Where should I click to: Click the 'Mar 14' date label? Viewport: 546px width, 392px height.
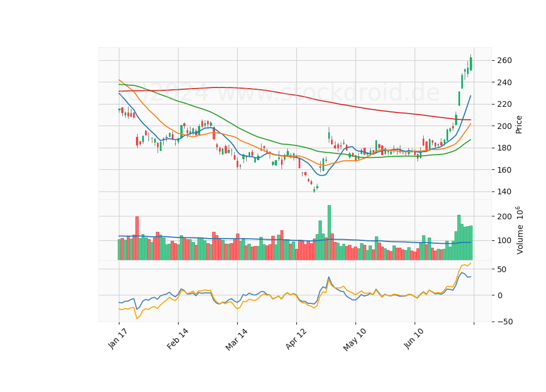click(236, 340)
